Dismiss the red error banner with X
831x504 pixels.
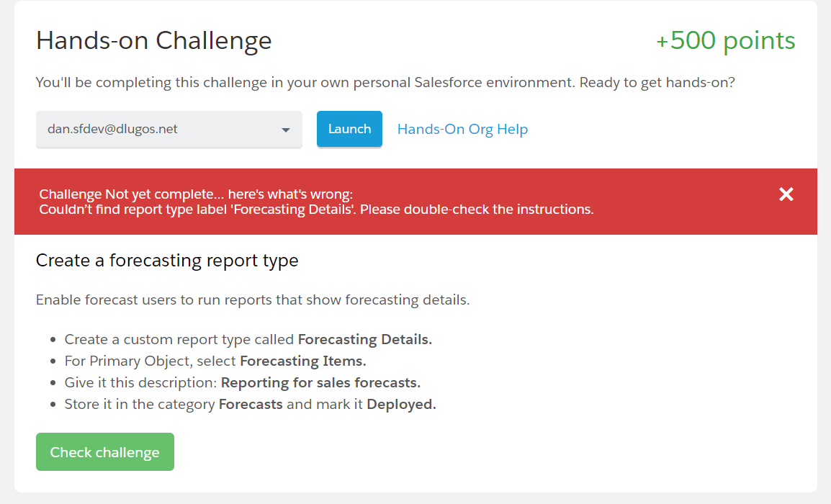(x=786, y=194)
